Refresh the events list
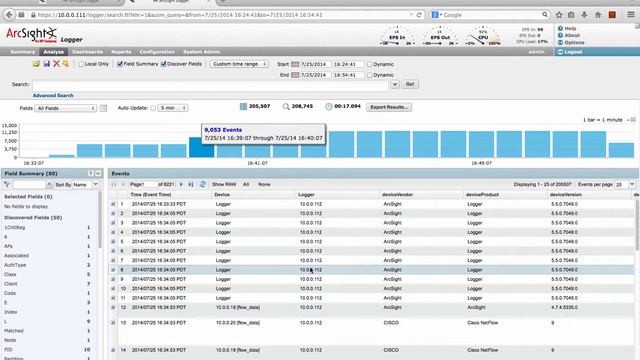 (202, 184)
